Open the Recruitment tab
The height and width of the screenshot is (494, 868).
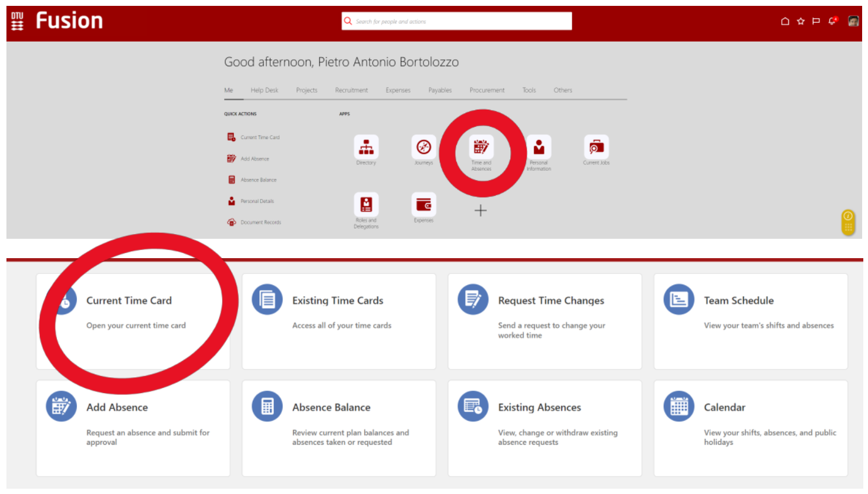tap(351, 90)
